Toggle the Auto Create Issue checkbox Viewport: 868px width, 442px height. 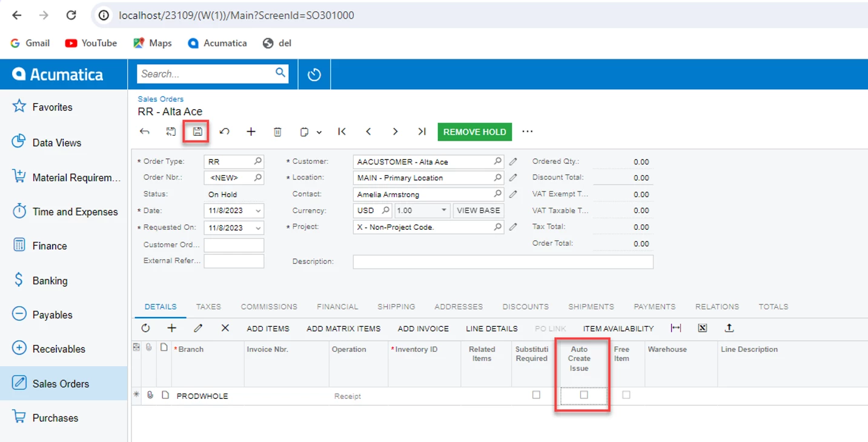click(x=584, y=395)
